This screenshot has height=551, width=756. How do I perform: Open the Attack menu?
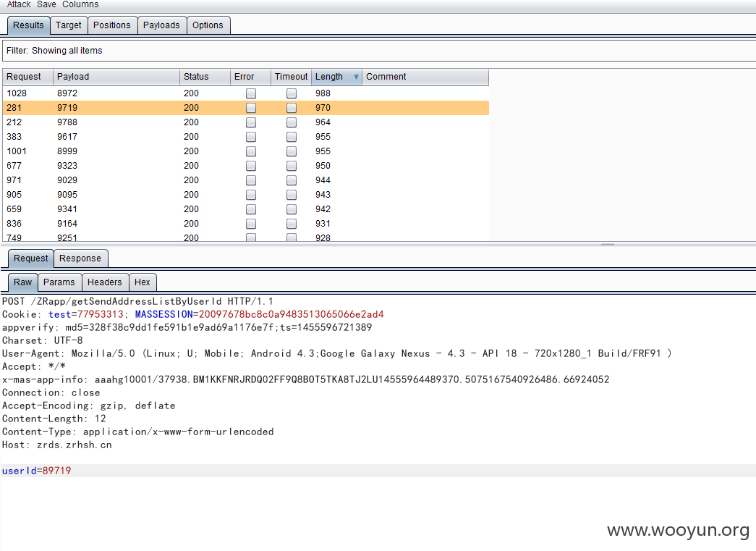click(x=19, y=4)
